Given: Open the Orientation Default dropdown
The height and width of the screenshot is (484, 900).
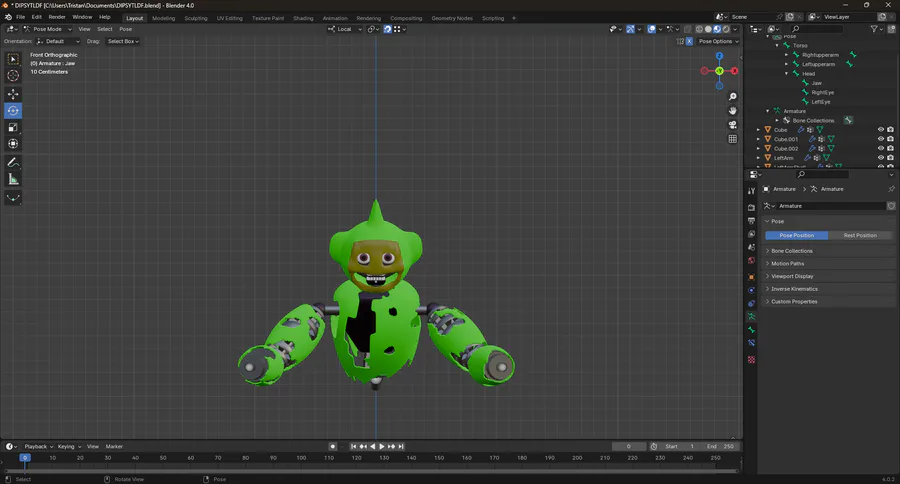Looking at the screenshot, I should coord(58,41).
